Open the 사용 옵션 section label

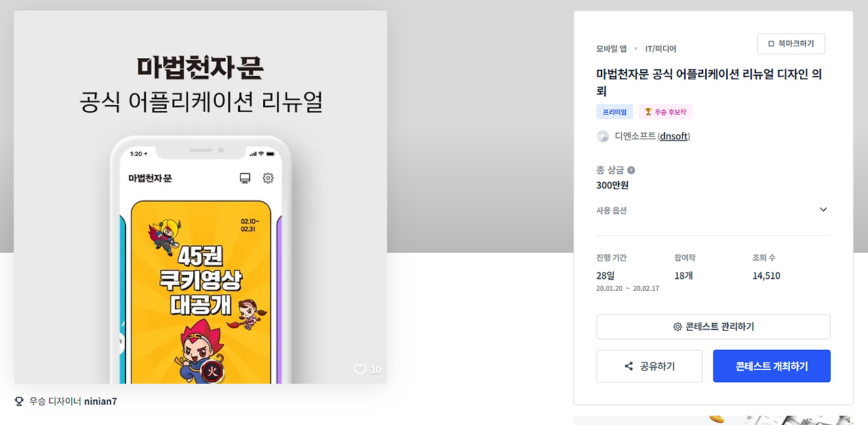[x=612, y=210]
